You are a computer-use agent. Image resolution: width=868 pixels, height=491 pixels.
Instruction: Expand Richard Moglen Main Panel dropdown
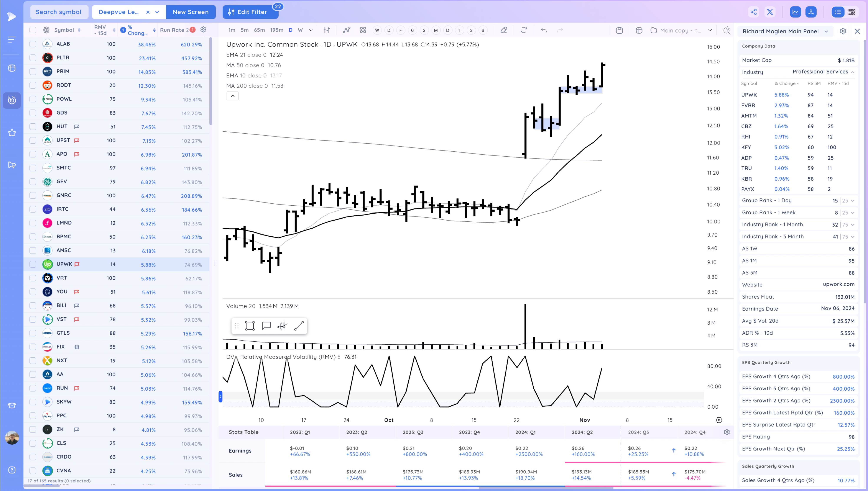click(826, 31)
